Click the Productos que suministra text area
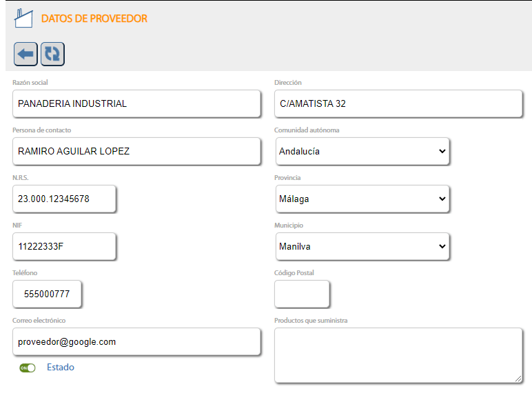This screenshot has height=400, width=532. pos(398,356)
